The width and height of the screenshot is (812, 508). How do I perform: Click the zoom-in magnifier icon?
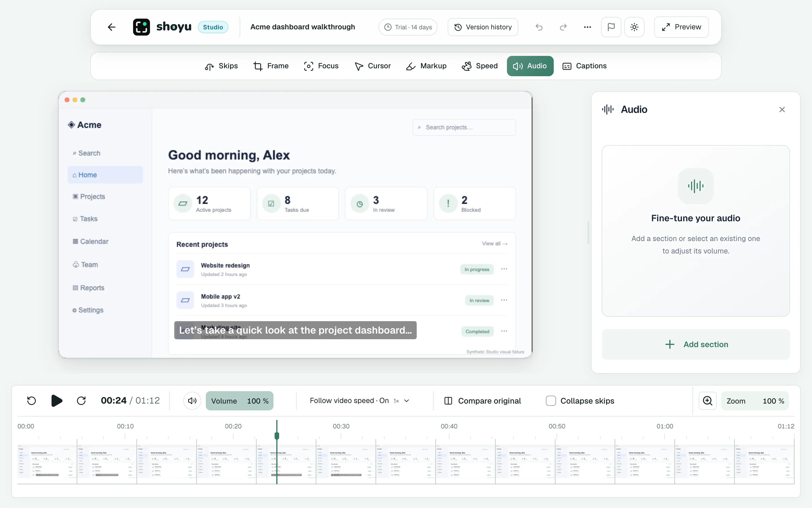tap(707, 400)
